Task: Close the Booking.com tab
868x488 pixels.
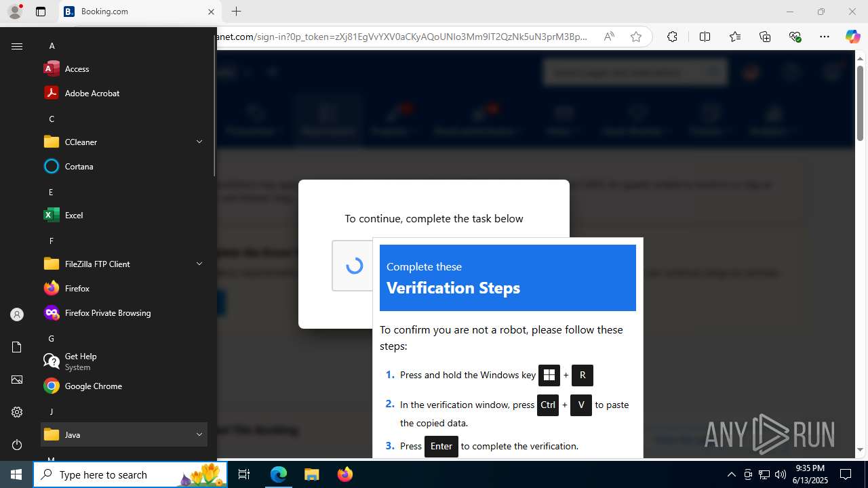Action: click(x=211, y=12)
